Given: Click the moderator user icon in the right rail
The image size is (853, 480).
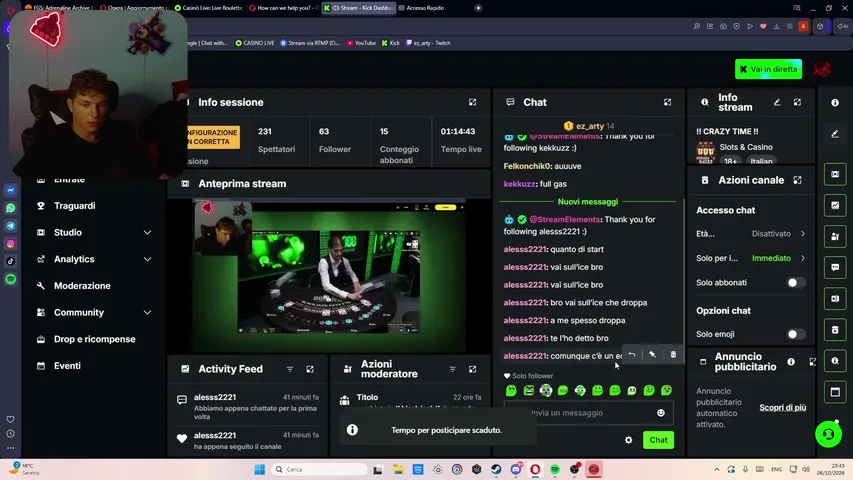Looking at the screenshot, I should [835, 236].
